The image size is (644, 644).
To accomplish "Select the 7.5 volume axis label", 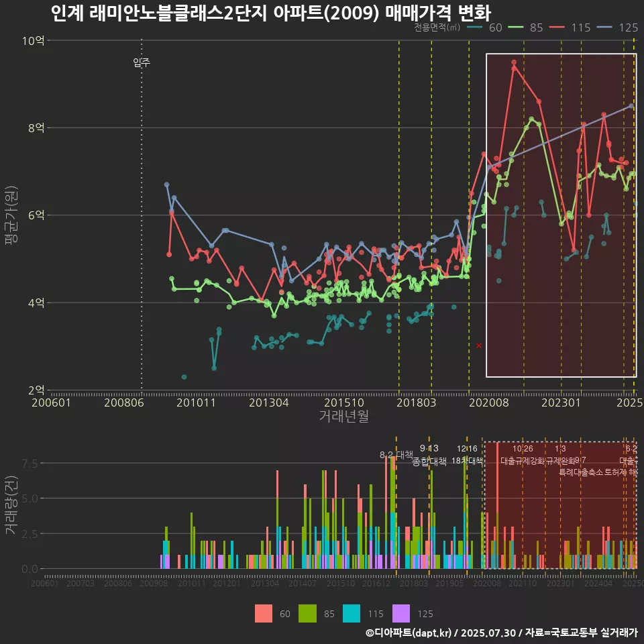I will 30,464.
